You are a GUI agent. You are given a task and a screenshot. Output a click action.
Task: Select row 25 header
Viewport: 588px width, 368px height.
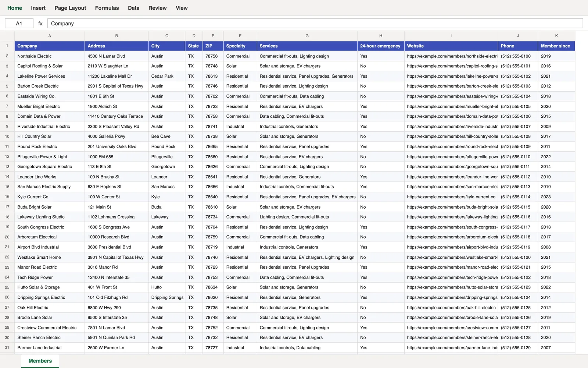pos(7,287)
